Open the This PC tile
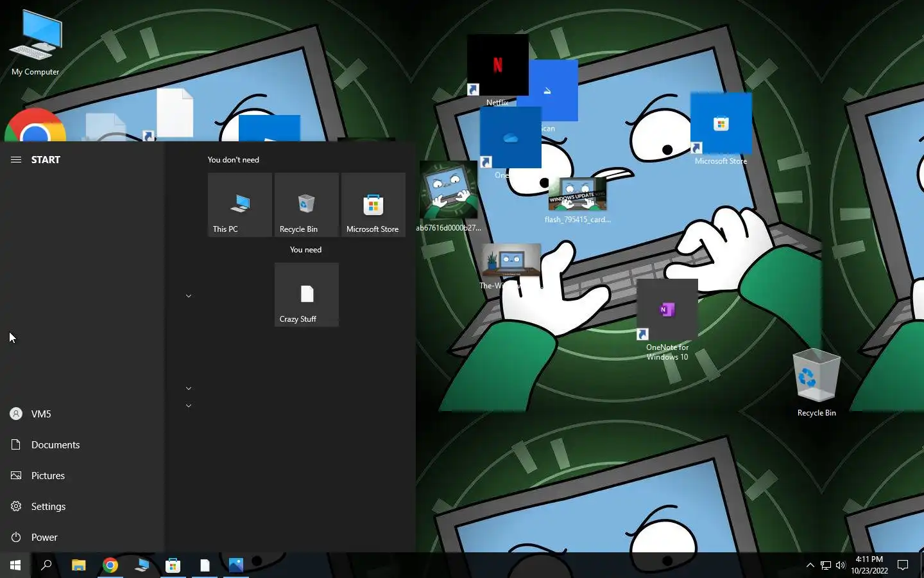This screenshot has width=924, height=578. coord(240,205)
